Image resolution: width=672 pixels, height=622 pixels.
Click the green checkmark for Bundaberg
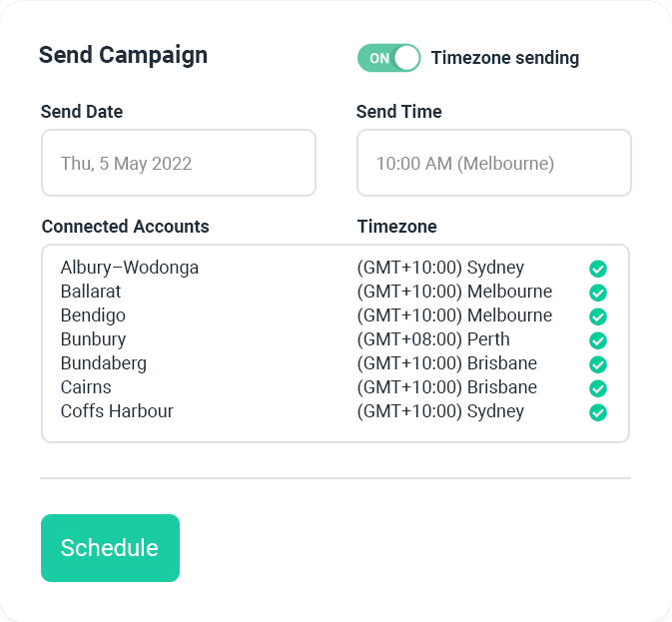click(598, 364)
